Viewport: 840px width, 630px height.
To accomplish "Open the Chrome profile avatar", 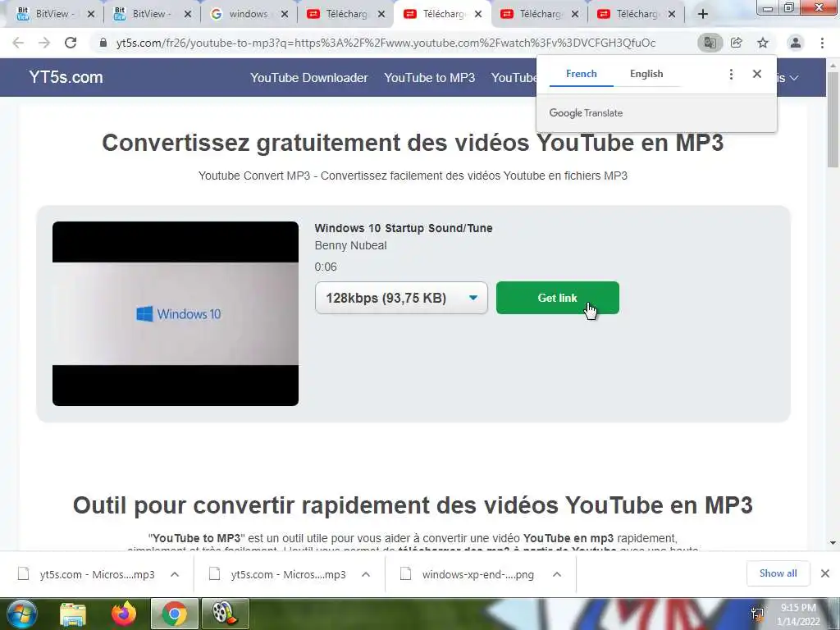I will pos(796,43).
